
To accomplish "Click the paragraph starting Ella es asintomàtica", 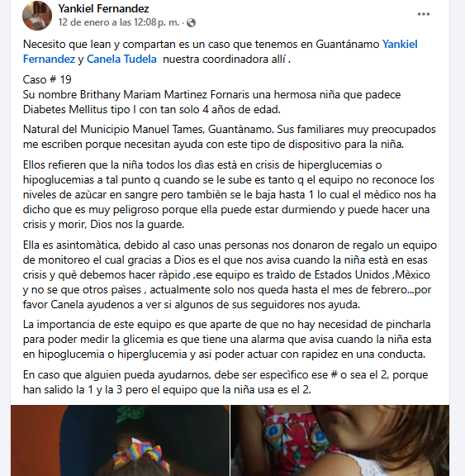I will 230,274.
